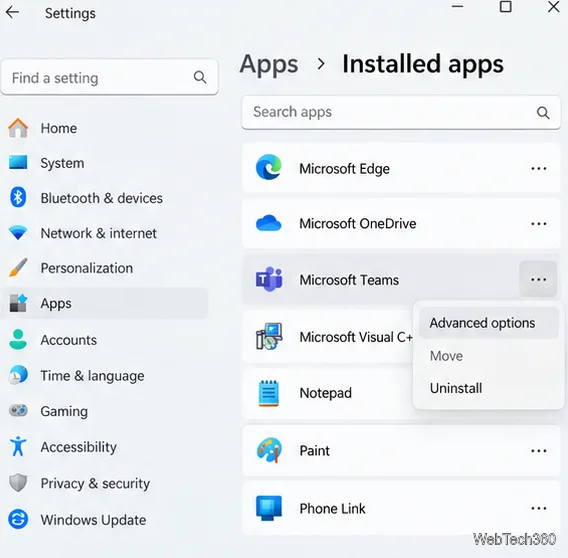Image resolution: width=568 pixels, height=558 pixels.
Task: Click the Apps sidebar icon
Action: click(18, 303)
